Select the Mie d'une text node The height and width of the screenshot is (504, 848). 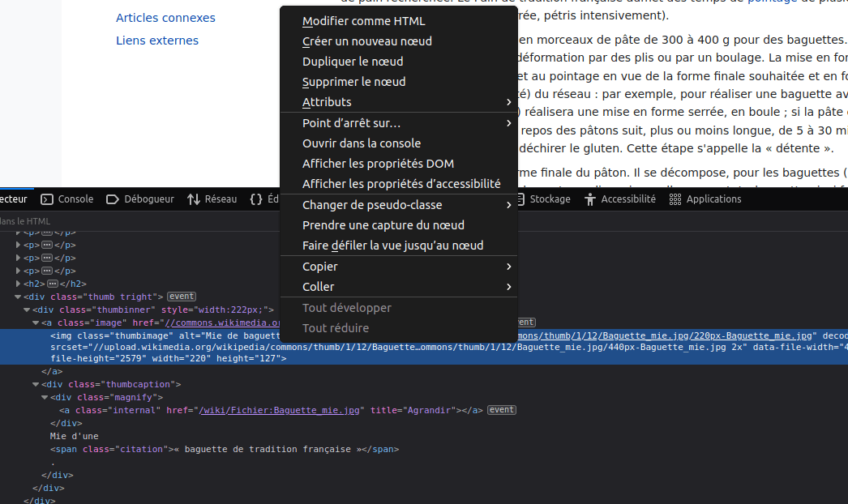tap(74, 437)
